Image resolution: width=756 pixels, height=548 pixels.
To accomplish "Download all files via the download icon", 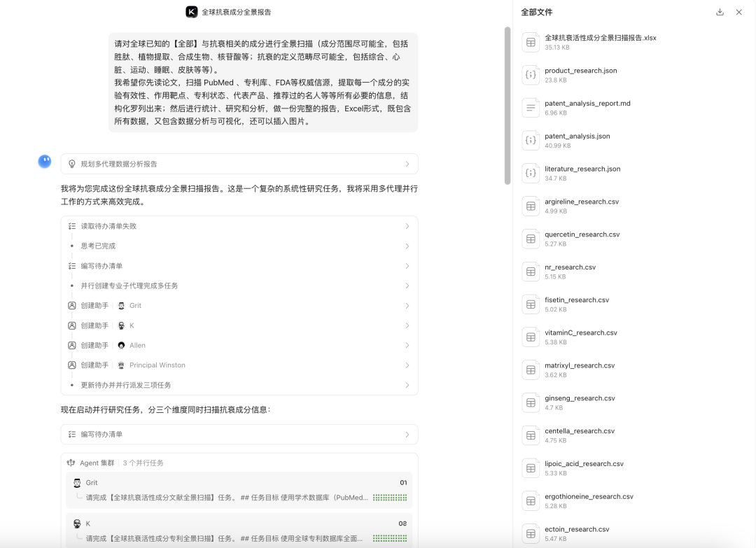I will click(x=720, y=12).
